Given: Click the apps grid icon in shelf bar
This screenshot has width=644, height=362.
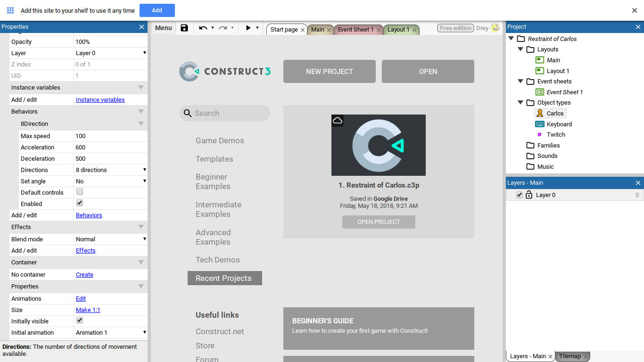Looking at the screenshot, I should tap(10, 10).
